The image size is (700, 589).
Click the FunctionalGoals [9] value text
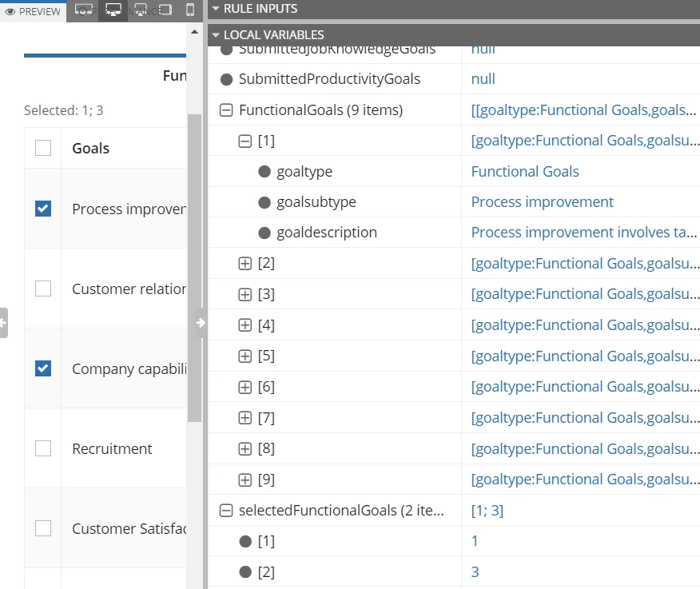pos(585,480)
